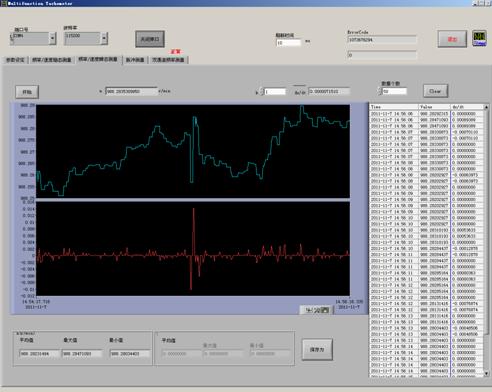
Task: Adjust the data count stepper arrows
Action: tap(380, 91)
